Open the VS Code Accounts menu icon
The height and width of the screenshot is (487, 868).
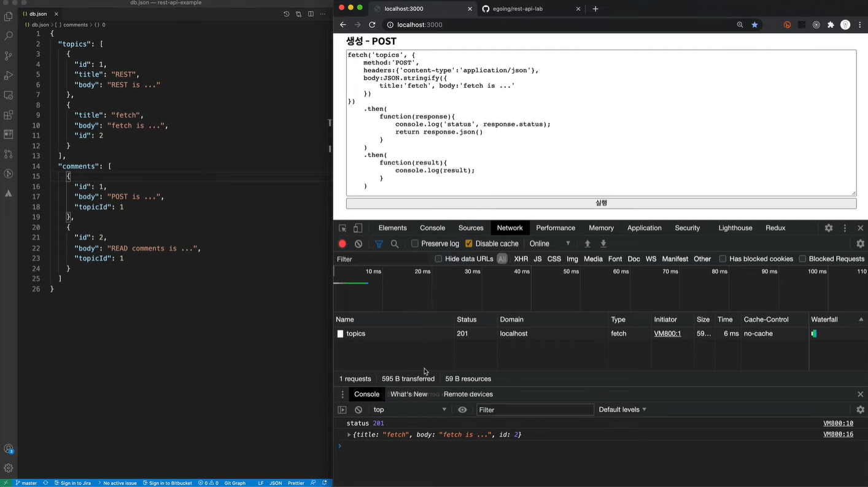tap(9, 450)
